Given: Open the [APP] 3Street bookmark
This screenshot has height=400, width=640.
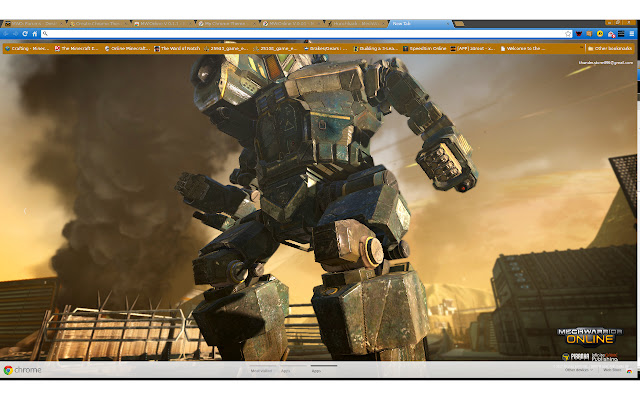Looking at the screenshot, I should [473, 48].
